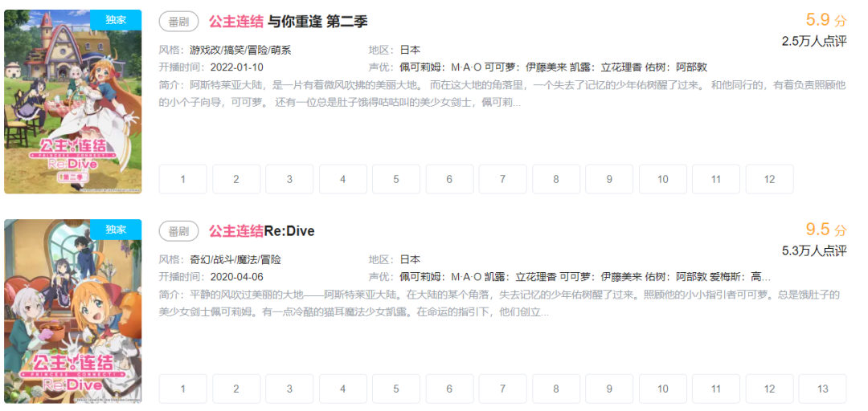Open title link 公主连结Re:Dive
This screenshot has width=868, height=411.
(x=261, y=230)
